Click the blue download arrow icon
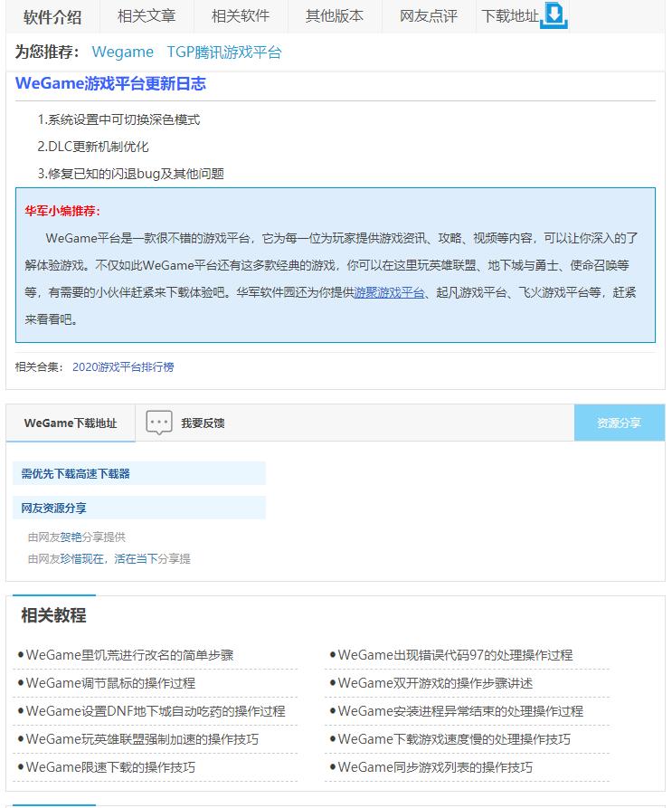This screenshot has width=672, height=808. point(554,15)
